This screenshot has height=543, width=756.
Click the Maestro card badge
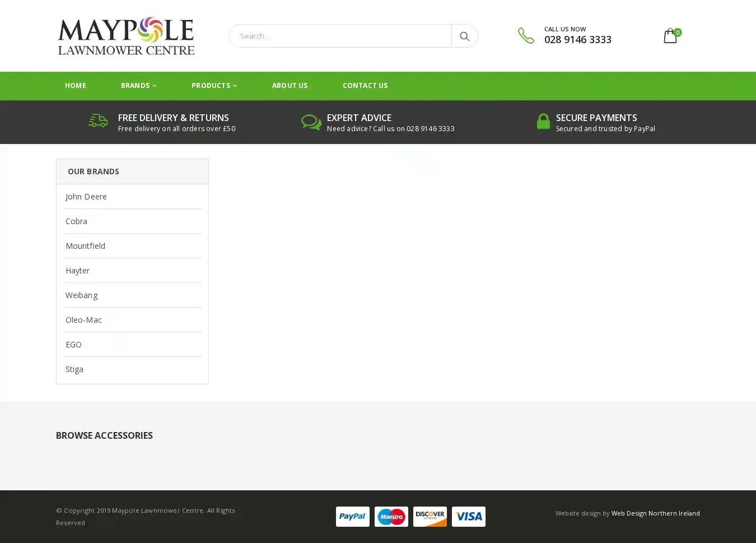click(391, 517)
